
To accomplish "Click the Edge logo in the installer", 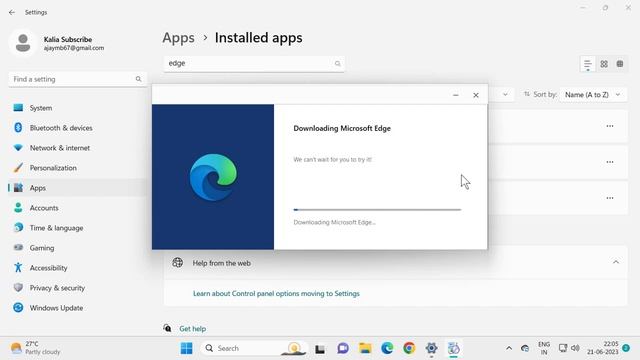I will (213, 177).
